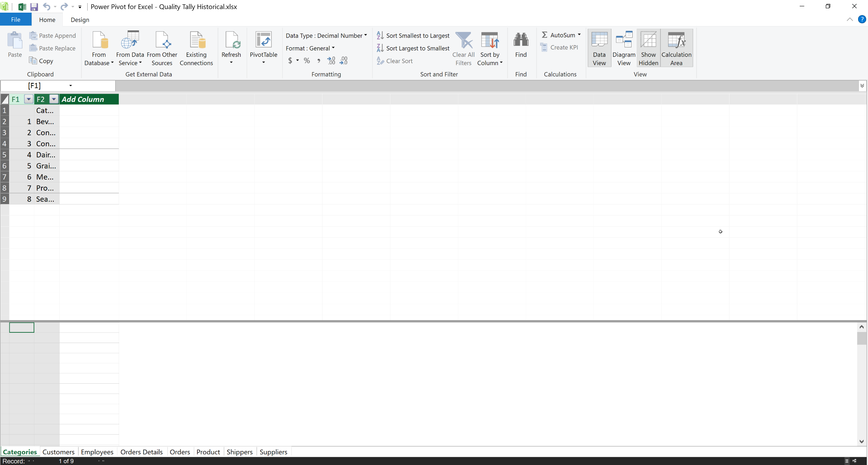Increase decimal places

tap(331, 60)
